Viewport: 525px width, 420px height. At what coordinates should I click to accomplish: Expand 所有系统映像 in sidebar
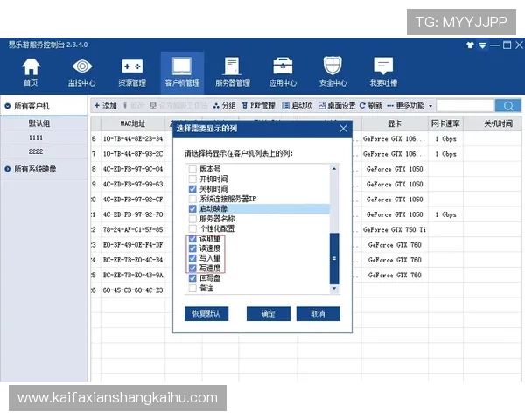coord(44,169)
